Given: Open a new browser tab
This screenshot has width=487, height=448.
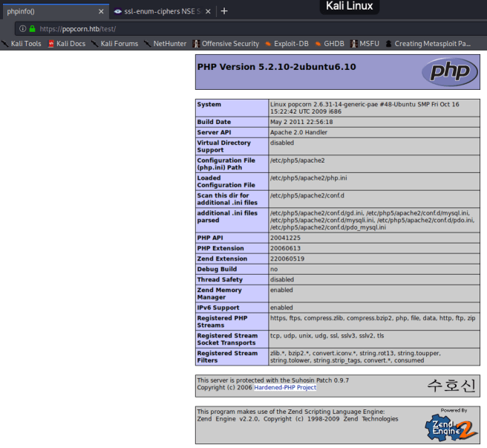Looking at the screenshot, I should (224, 11).
